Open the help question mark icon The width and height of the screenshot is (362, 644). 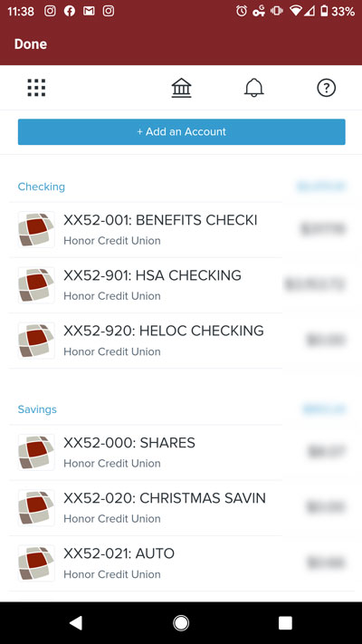(x=327, y=88)
